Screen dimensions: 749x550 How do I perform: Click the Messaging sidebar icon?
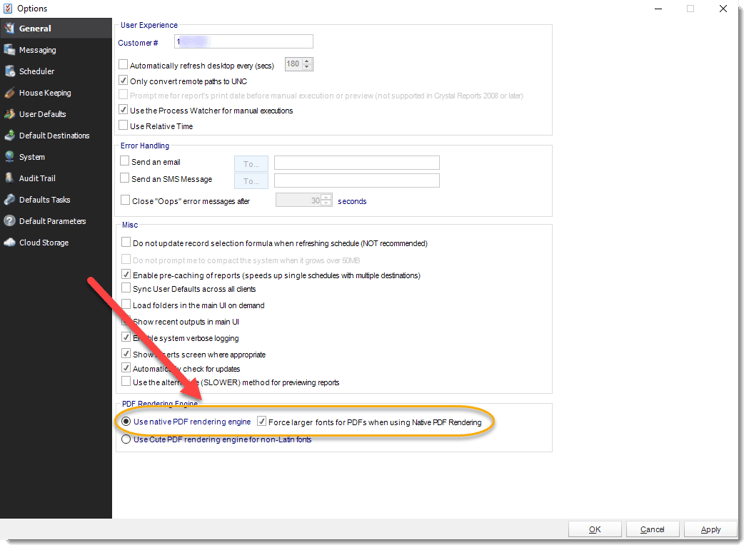click(9, 50)
